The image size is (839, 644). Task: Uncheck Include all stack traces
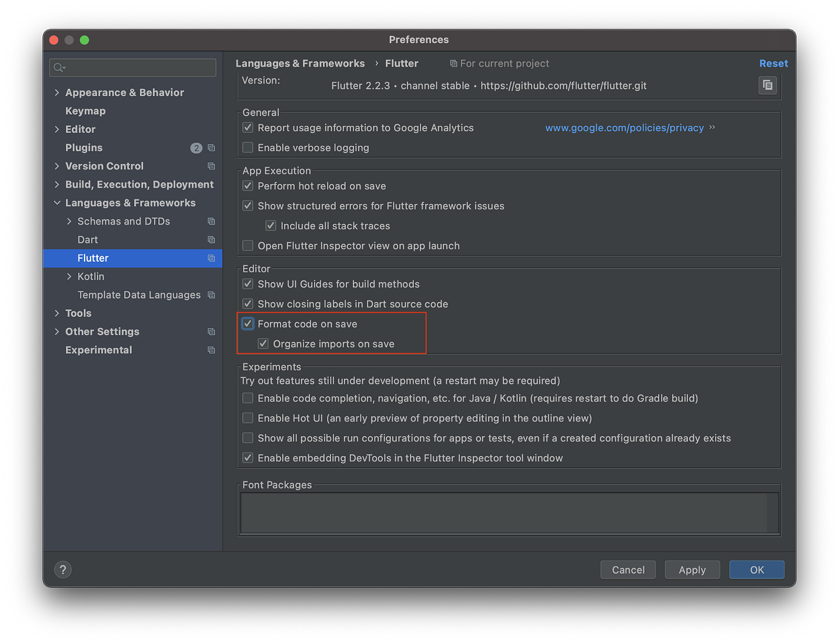[271, 226]
